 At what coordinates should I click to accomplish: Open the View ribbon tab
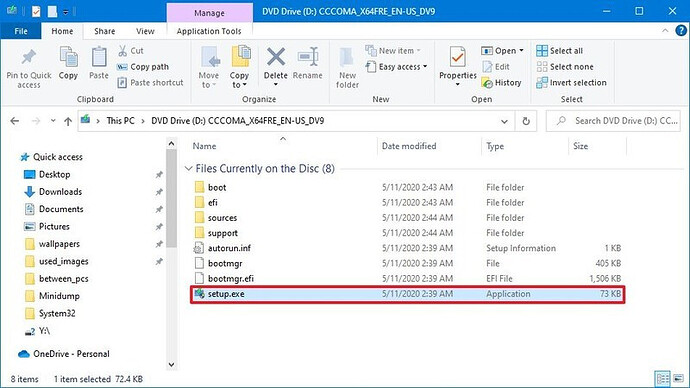(x=145, y=31)
